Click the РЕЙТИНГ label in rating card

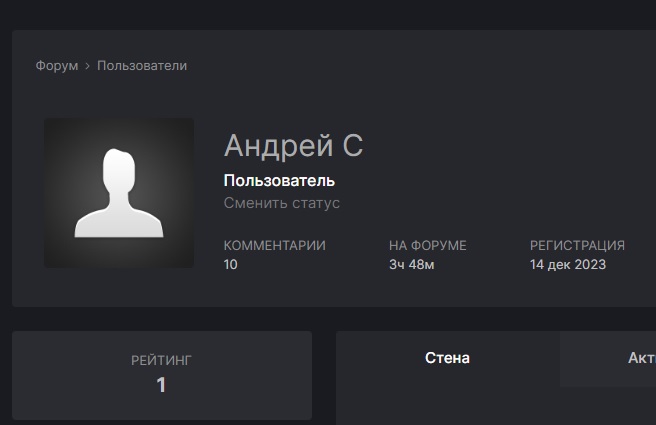[161, 360]
